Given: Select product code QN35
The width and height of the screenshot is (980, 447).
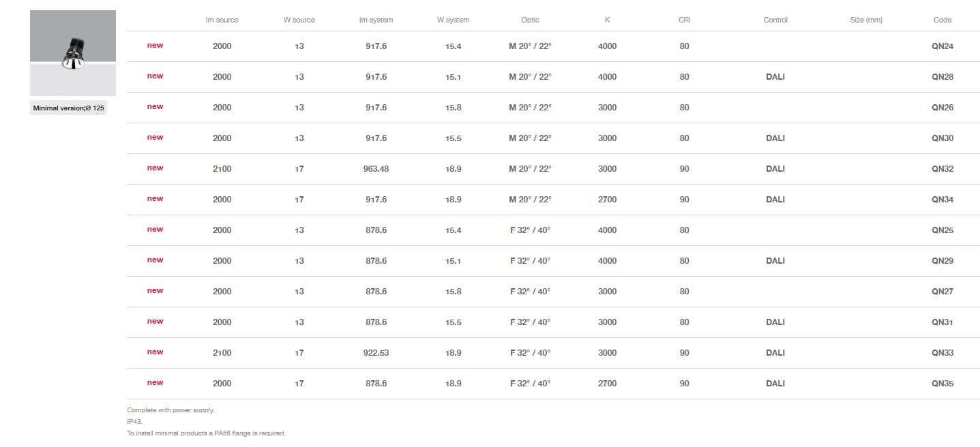Looking at the screenshot, I should click(942, 384).
